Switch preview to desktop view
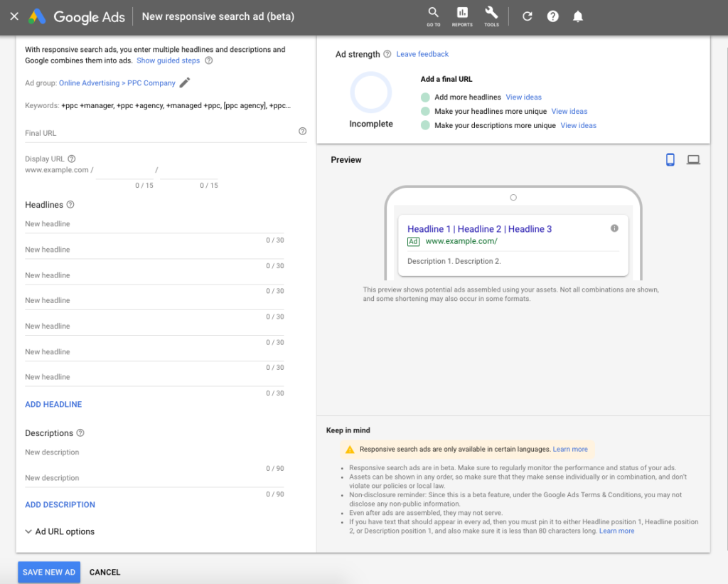Image resolution: width=728 pixels, height=584 pixels. (x=693, y=159)
